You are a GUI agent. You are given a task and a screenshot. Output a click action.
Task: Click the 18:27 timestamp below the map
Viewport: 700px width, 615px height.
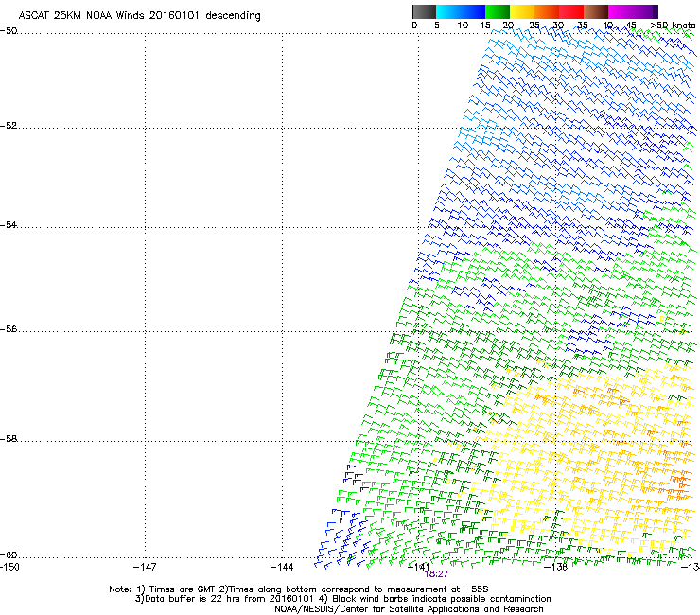pos(435,573)
